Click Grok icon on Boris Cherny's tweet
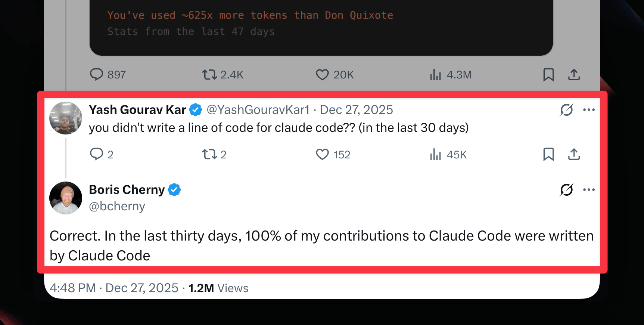Image resolution: width=644 pixels, height=325 pixels. coord(566,190)
